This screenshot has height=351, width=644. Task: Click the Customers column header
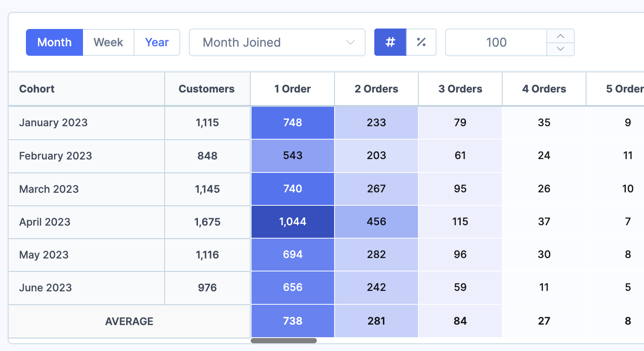coord(207,89)
